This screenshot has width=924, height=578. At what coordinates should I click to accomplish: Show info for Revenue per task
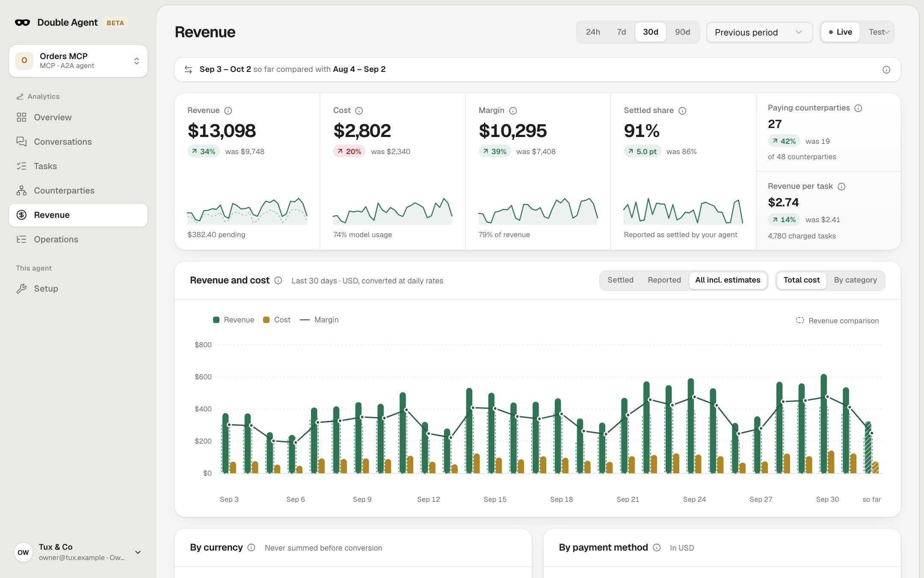(841, 186)
